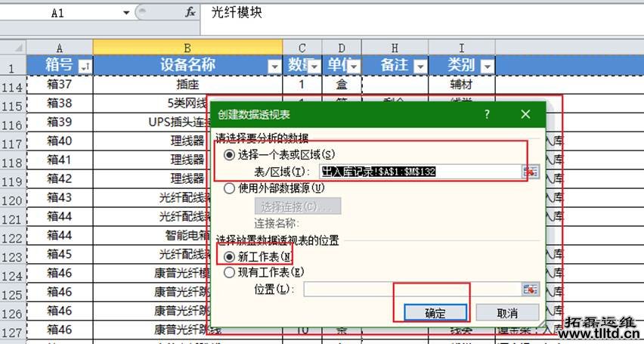
Task: Click the disabled 选择连接 button
Action: 297,206
